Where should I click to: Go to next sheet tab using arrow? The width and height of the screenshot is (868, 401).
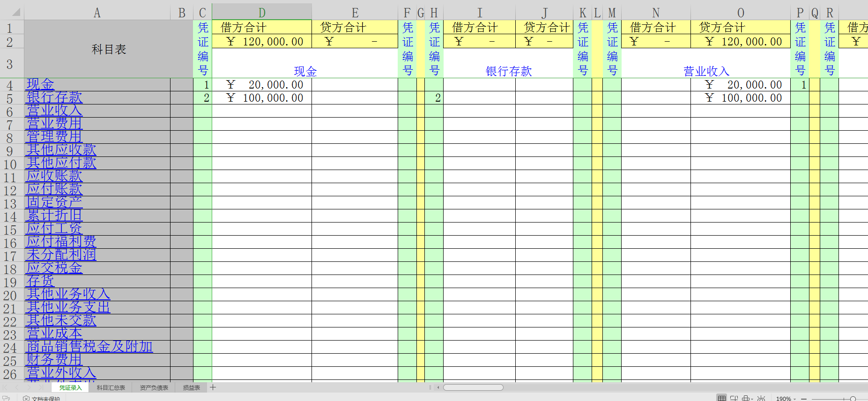coord(29,387)
